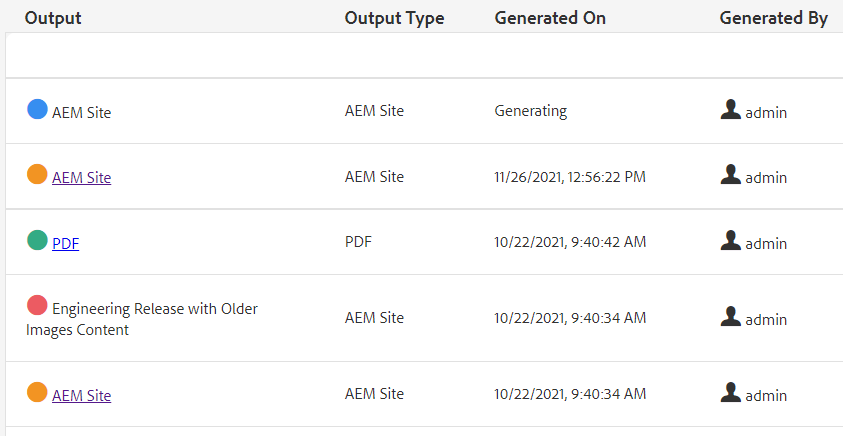Image resolution: width=843 pixels, height=436 pixels.
Task: Click the blue status dot for generating AEM Site
Action: pyautogui.click(x=37, y=109)
